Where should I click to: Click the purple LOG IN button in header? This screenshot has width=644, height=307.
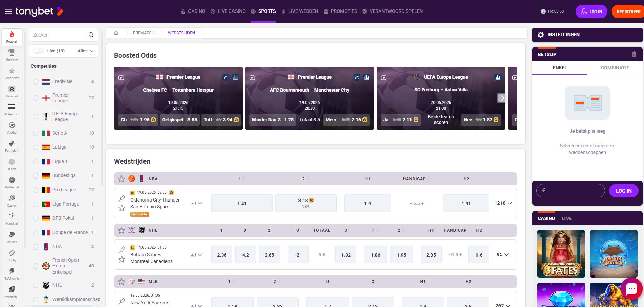(591, 11)
